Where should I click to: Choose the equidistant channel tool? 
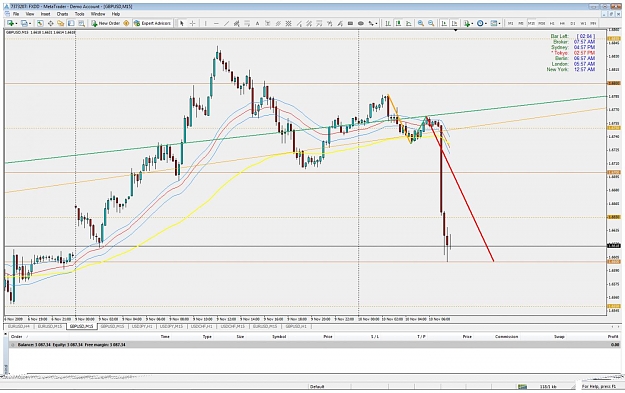[x=237, y=24]
